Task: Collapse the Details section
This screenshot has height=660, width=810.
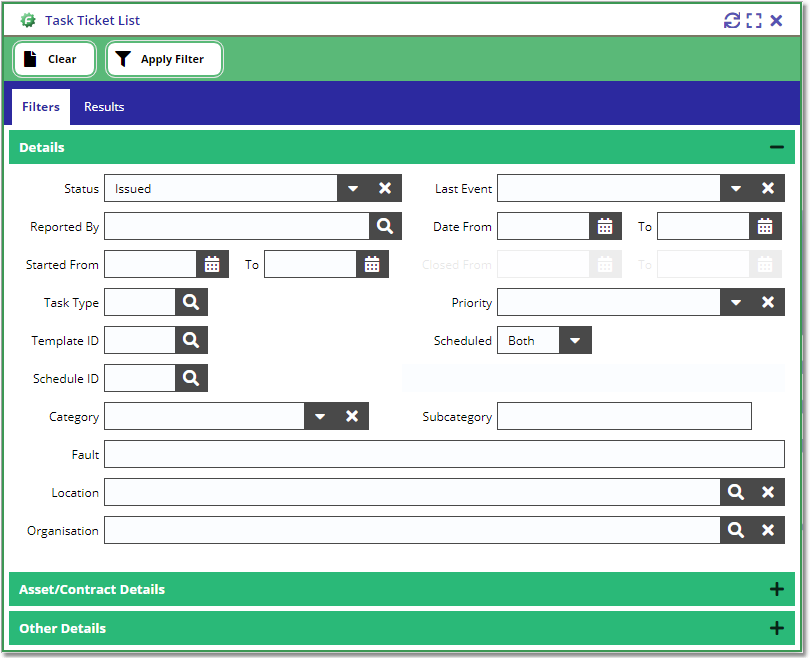Action: point(776,148)
